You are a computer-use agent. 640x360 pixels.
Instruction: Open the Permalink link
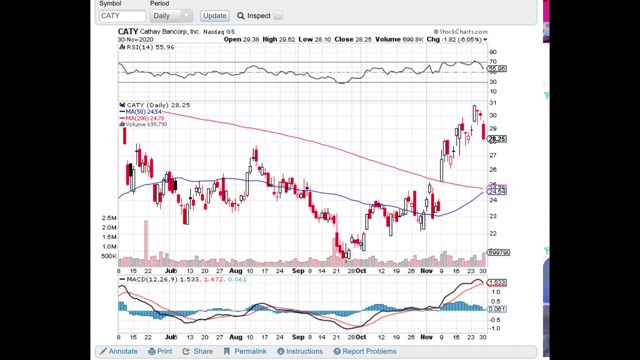(x=250, y=351)
